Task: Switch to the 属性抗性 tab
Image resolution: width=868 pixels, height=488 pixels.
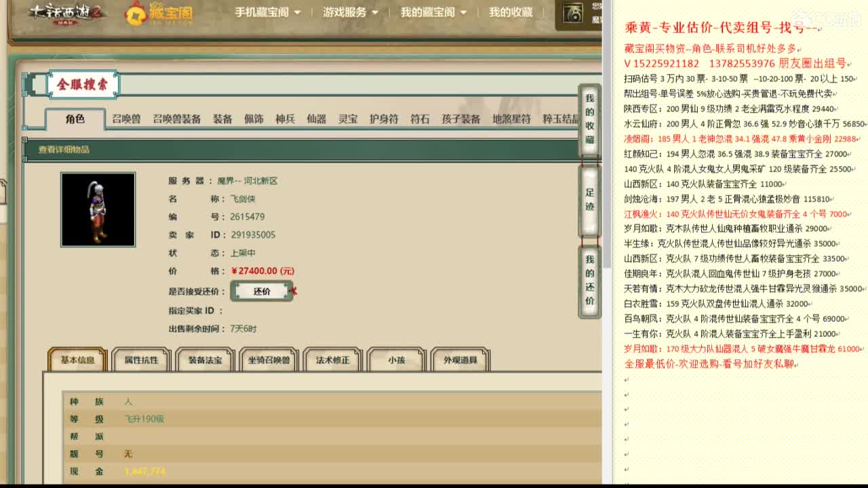Action: coord(141,360)
